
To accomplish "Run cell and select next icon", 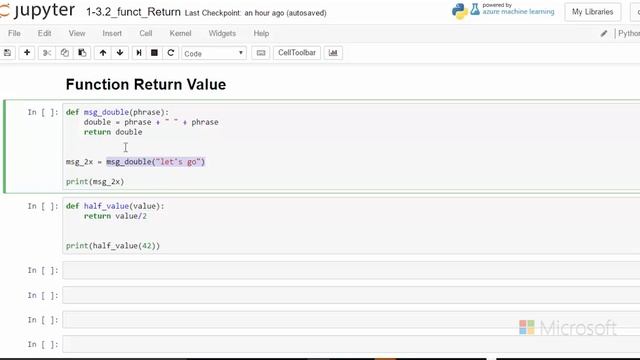I will [139, 53].
